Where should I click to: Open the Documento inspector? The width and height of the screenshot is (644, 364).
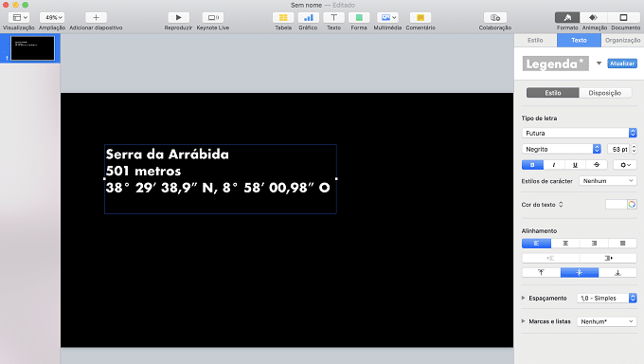[623, 18]
